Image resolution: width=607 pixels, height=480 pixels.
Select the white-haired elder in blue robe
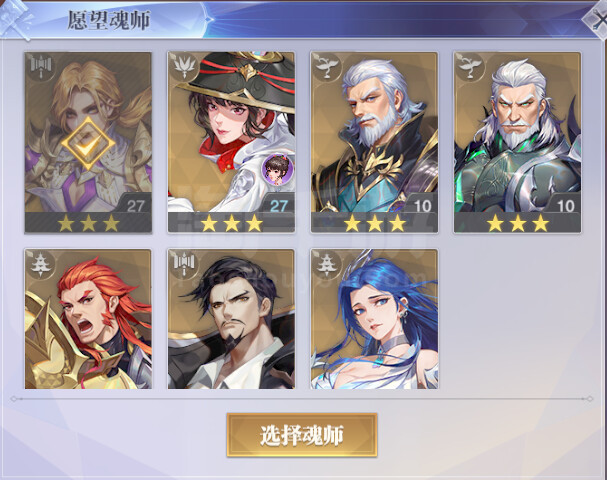tap(374, 142)
